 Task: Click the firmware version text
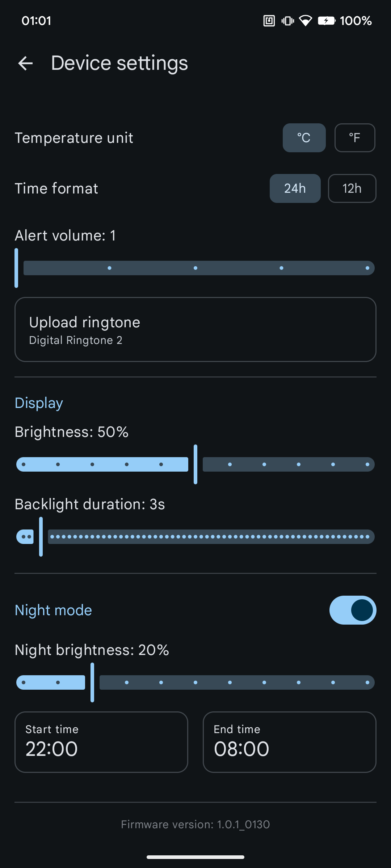(195, 824)
